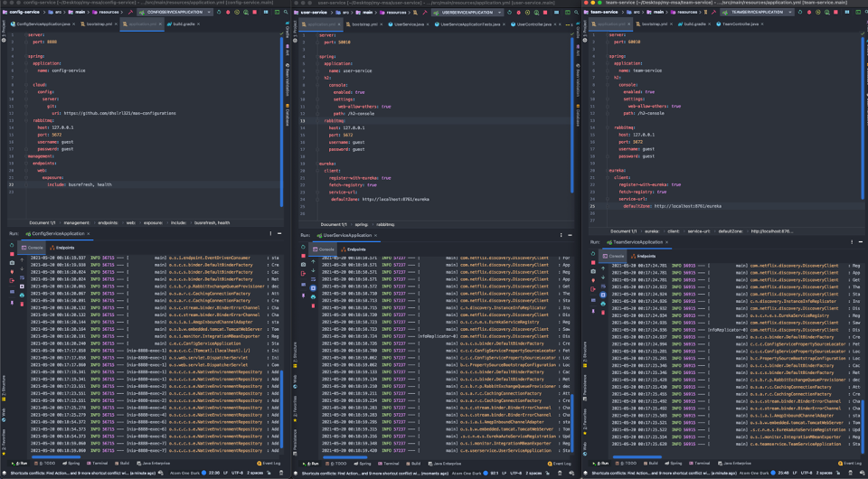
Task: Open UTF-8 encoding selector in team-service status bar
Action: click(x=807, y=473)
